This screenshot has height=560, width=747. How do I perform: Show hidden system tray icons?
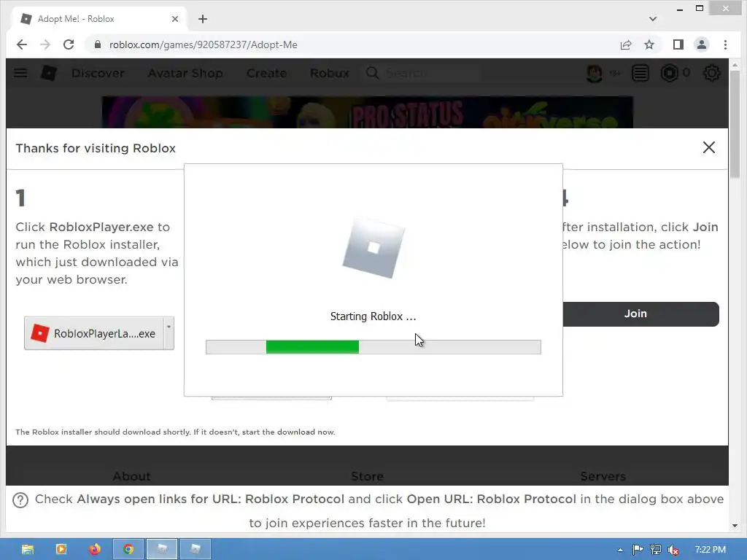coord(620,550)
